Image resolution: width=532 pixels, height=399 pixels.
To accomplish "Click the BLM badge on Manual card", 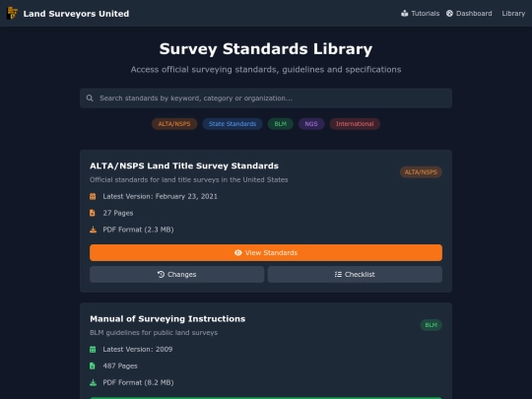I will (432, 325).
